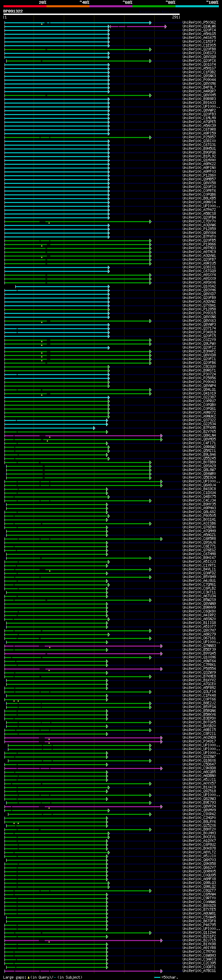Click the green ~80% identity legend bar

point(154,6)
